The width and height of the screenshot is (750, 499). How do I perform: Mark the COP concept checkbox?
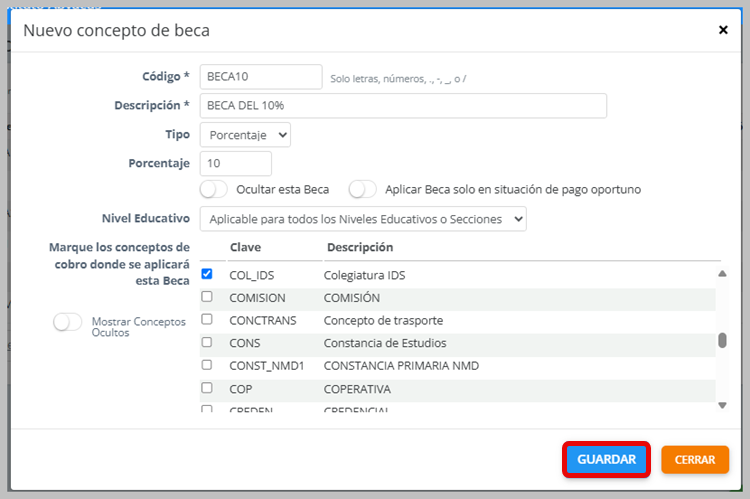(207, 387)
